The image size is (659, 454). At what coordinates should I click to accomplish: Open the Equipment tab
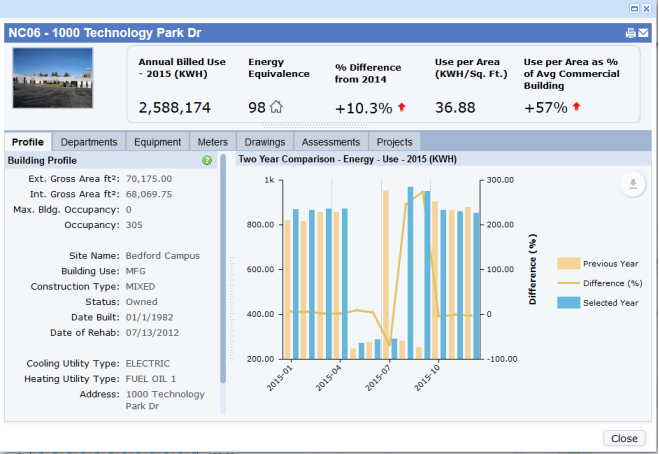[x=157, y=142]
